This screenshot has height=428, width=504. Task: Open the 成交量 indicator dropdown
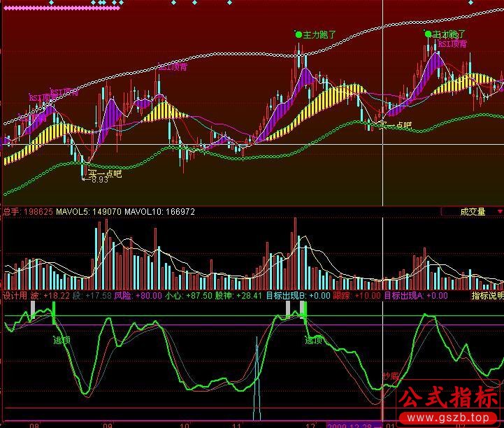(x=472, y=211)
